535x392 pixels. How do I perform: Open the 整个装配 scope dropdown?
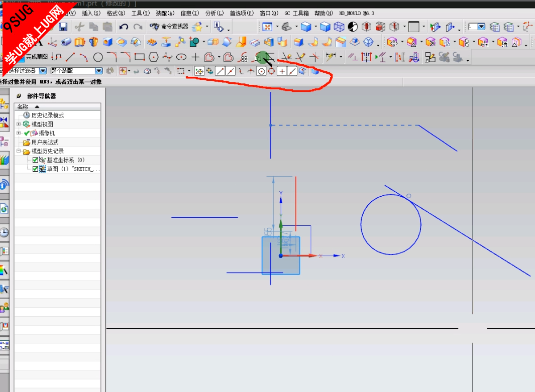99,71
